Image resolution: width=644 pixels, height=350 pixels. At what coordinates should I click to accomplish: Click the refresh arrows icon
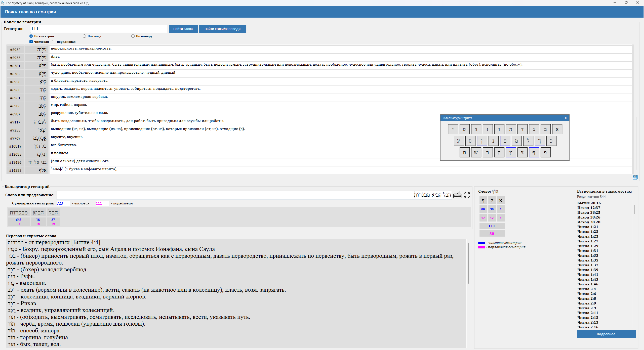click(467, 195)
